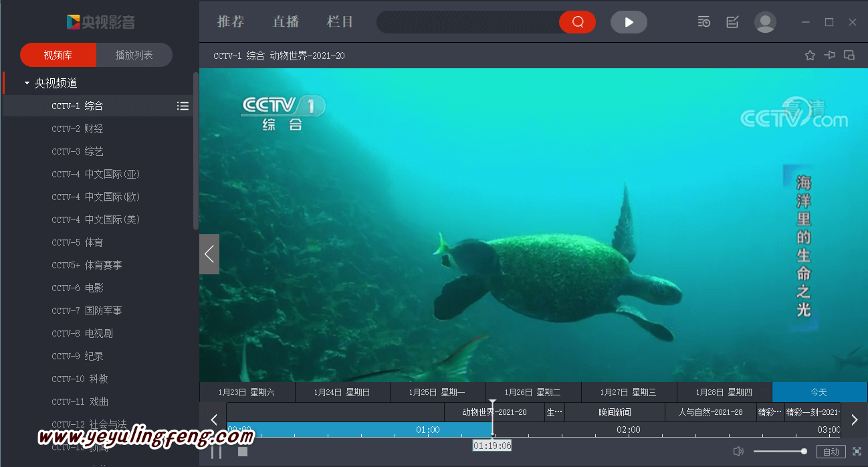Image resolution: width=868 pixels, height=467 pixels.
Task: Open the 推荐 menu
Action: (231, 21)
